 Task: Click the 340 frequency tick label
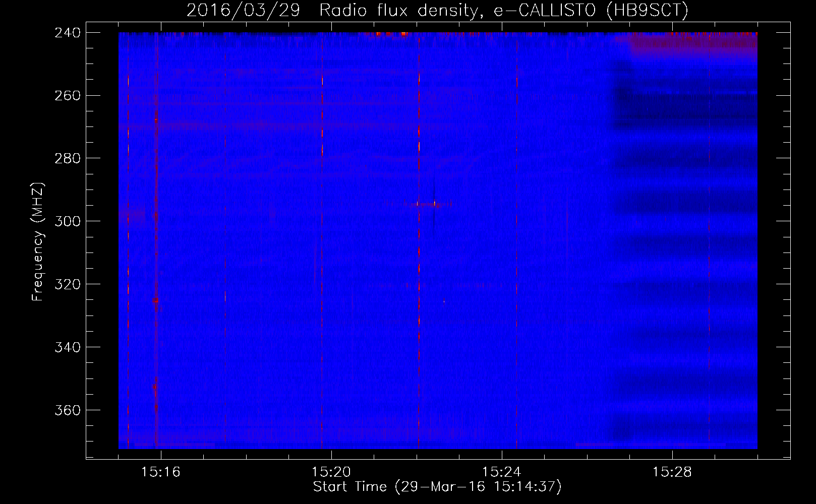pos(68,347)
